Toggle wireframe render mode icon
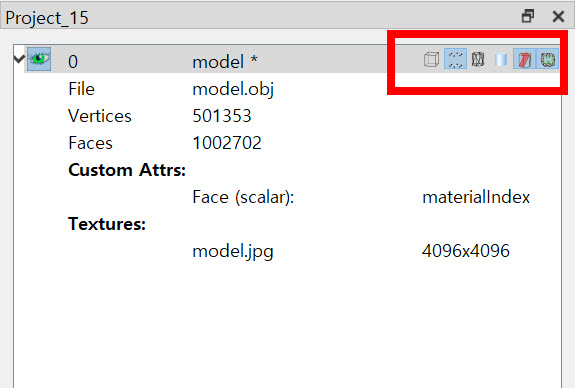This screenshot has width=575, height=388. coord(478,59)
